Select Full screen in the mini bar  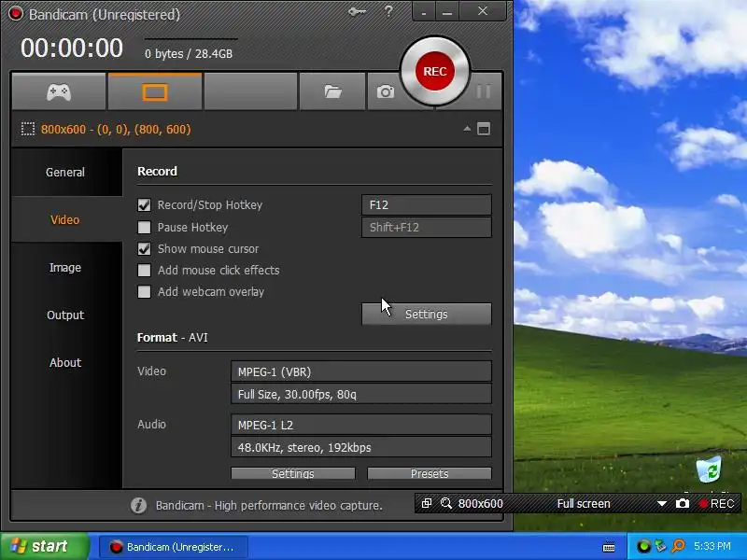tap(584, 503)
